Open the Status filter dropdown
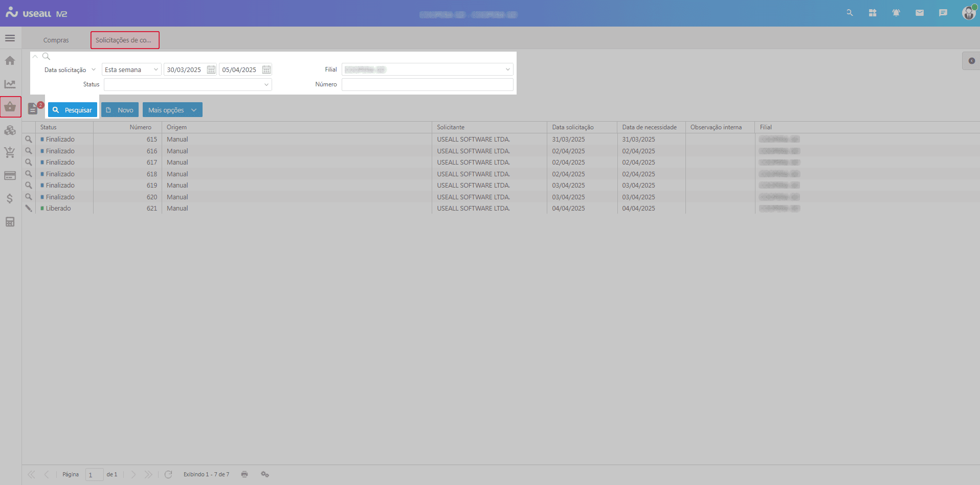 [x=266, y=84]
